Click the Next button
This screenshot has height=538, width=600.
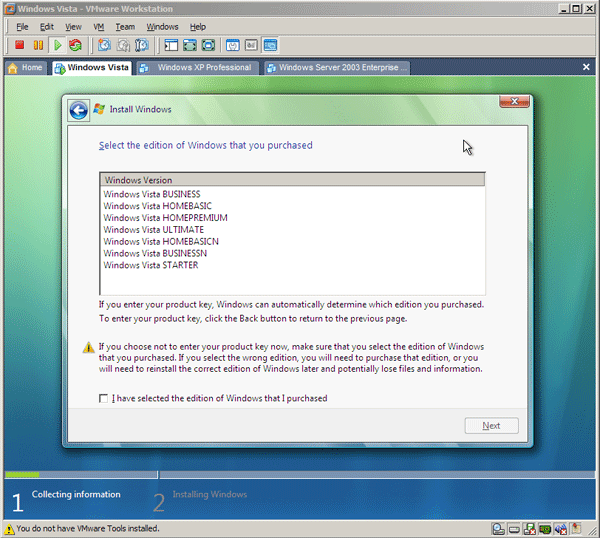coord(491,426)
